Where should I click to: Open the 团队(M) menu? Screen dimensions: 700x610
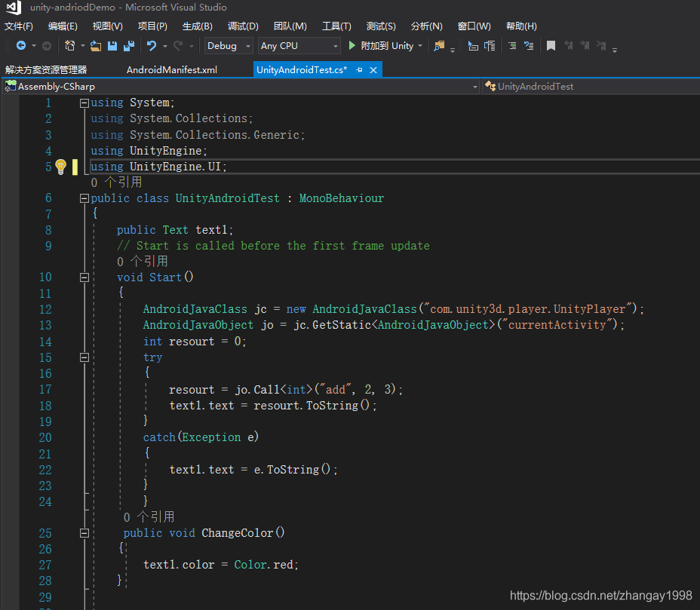290,26
